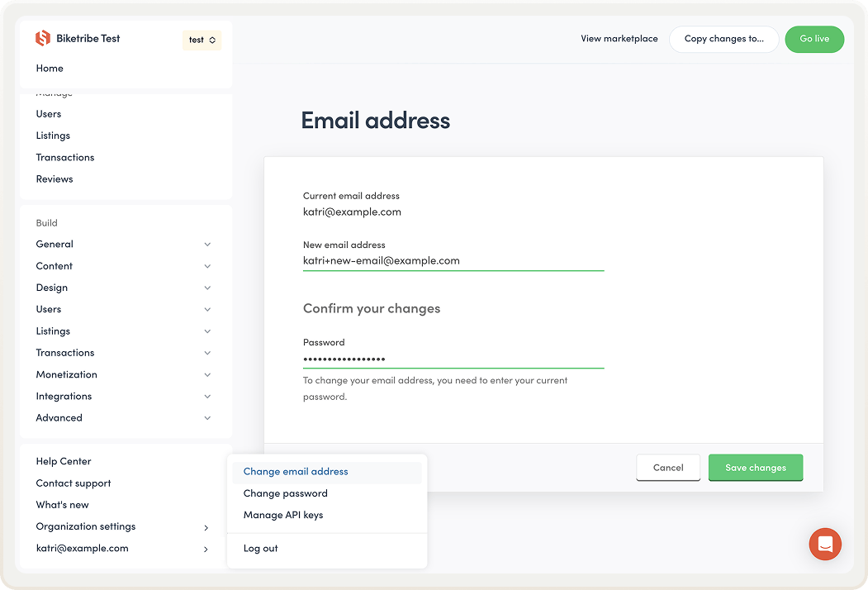Screen dimensions: 868x590
Task: Expand the Monetization section
Action: 124,374
